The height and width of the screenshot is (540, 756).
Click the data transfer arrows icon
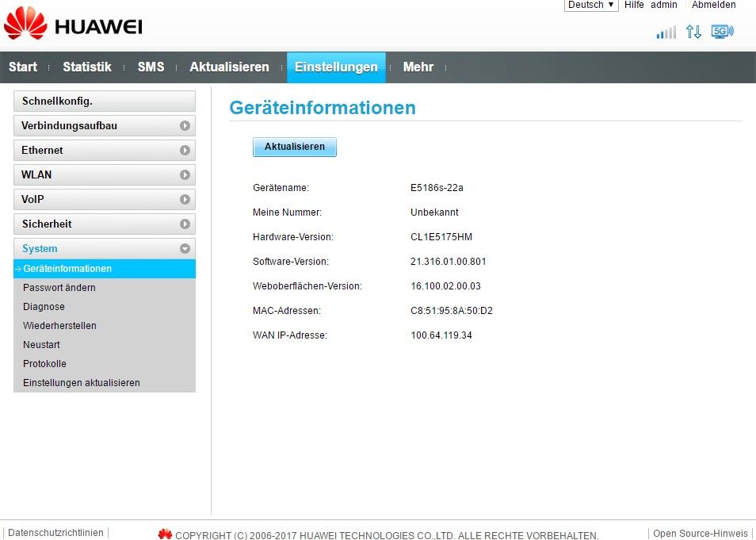693,32
